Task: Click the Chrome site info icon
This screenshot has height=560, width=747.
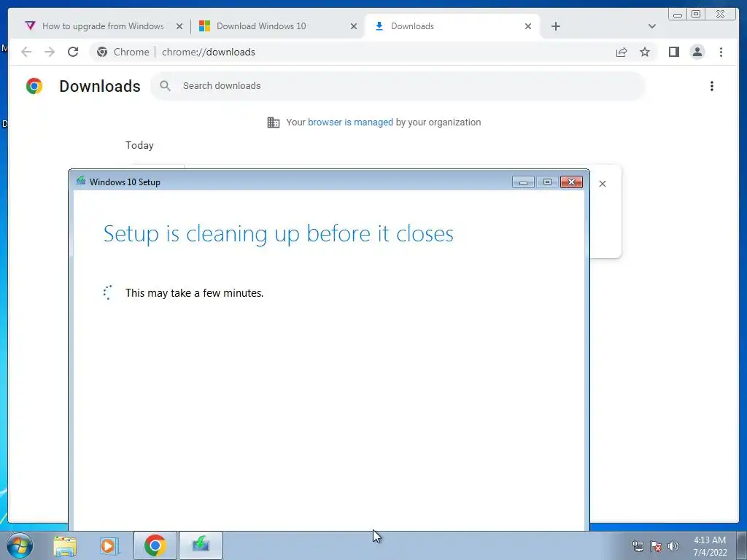Action: [x=102, y=52]
